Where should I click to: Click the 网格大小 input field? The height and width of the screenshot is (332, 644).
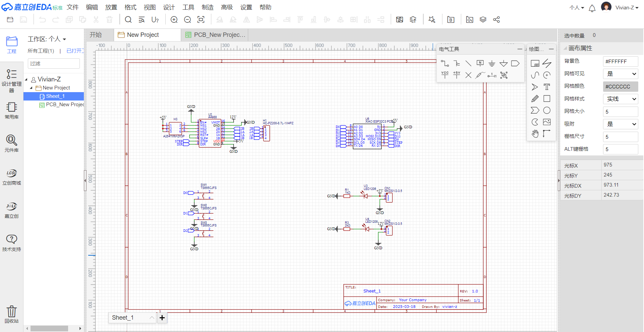coord(621,112)
